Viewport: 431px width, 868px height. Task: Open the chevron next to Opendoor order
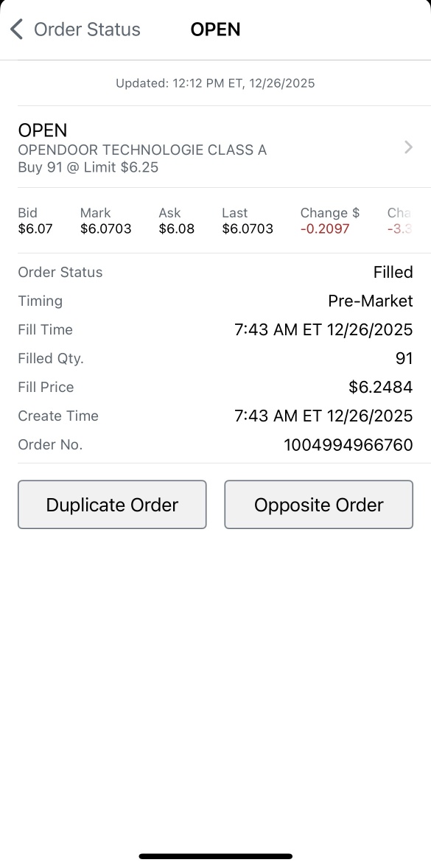click(408, 147)
